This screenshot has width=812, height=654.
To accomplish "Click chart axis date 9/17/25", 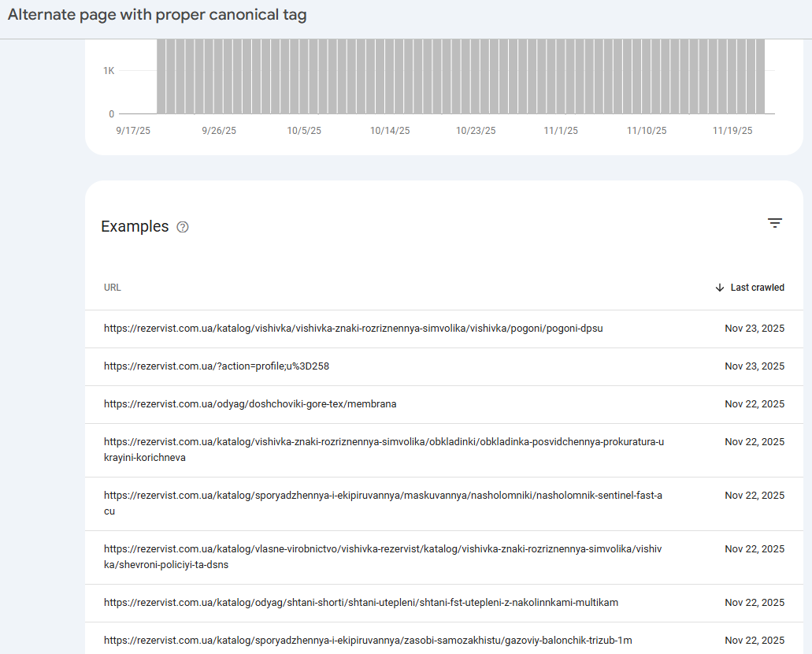I will pos(133,131).
